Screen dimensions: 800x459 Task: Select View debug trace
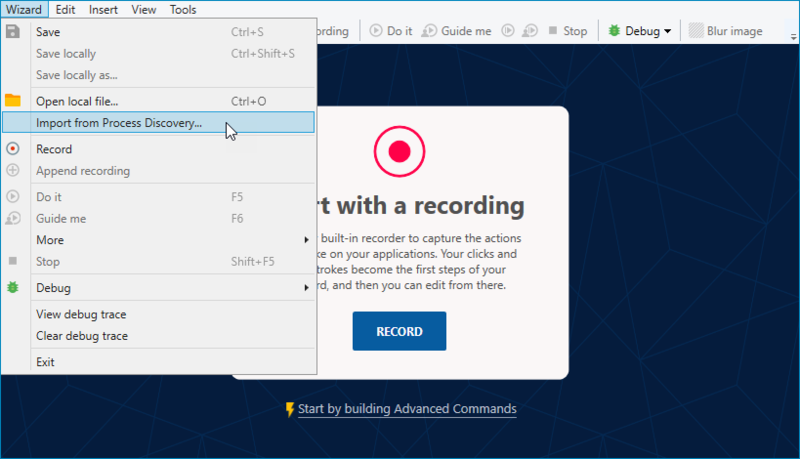click(x=158, y=314)
